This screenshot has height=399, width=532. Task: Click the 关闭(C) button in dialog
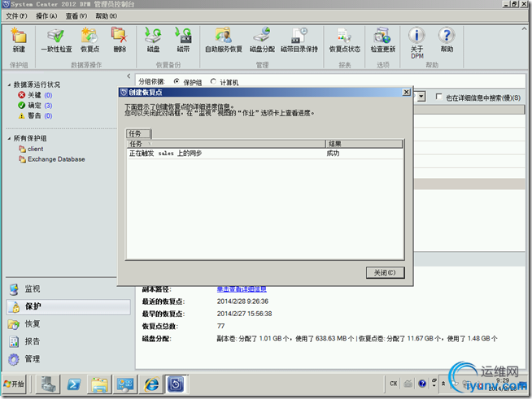click(x=385, y=272)
